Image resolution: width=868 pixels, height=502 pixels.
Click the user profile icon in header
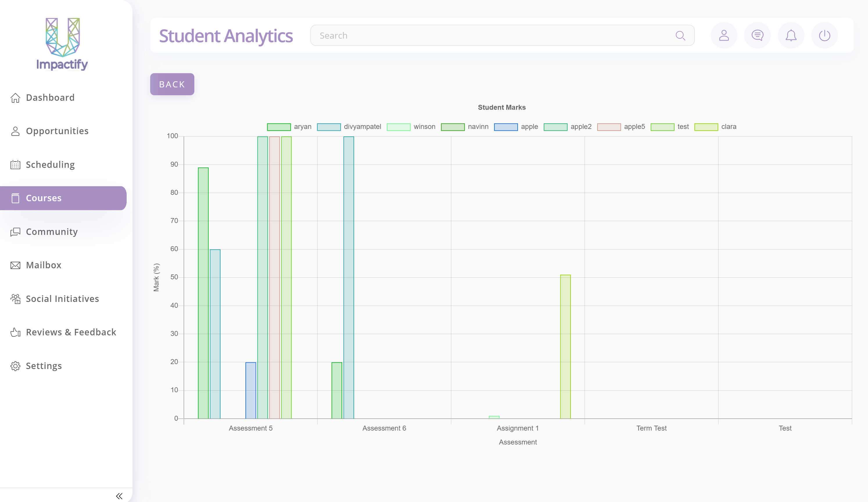724,35
